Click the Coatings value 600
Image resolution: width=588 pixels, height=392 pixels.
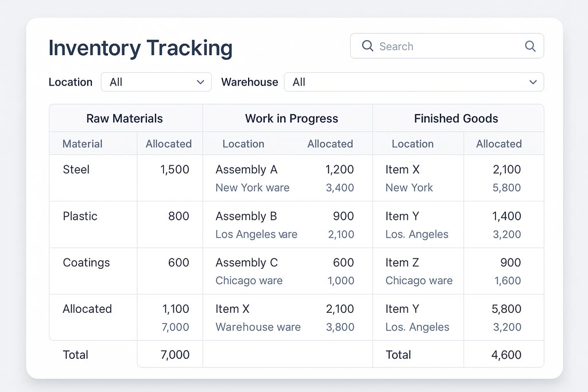point(179,263)
